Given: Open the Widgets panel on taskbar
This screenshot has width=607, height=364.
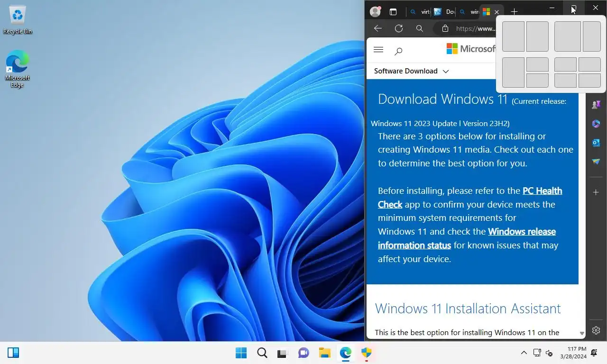Looking at the screenshot, I should (x=13, y=353).
